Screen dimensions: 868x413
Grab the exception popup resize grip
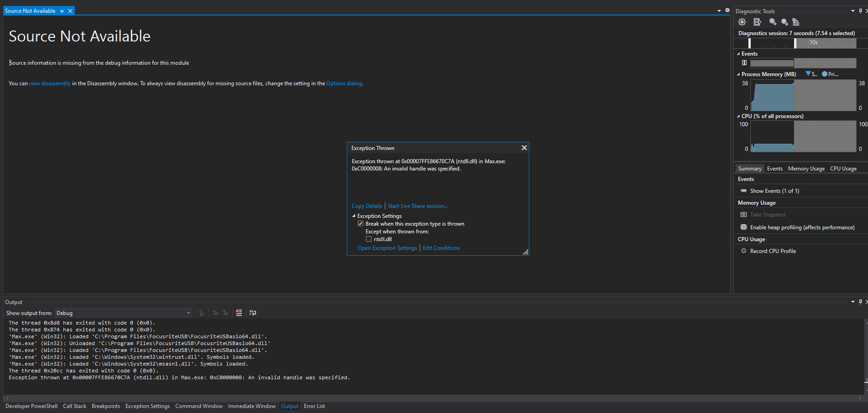pos(526,252)
